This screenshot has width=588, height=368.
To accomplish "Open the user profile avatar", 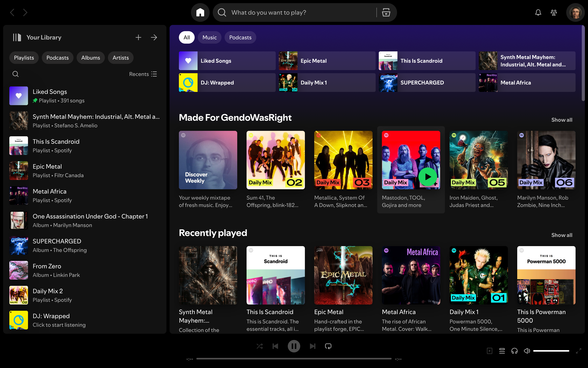I will (575, 12).
